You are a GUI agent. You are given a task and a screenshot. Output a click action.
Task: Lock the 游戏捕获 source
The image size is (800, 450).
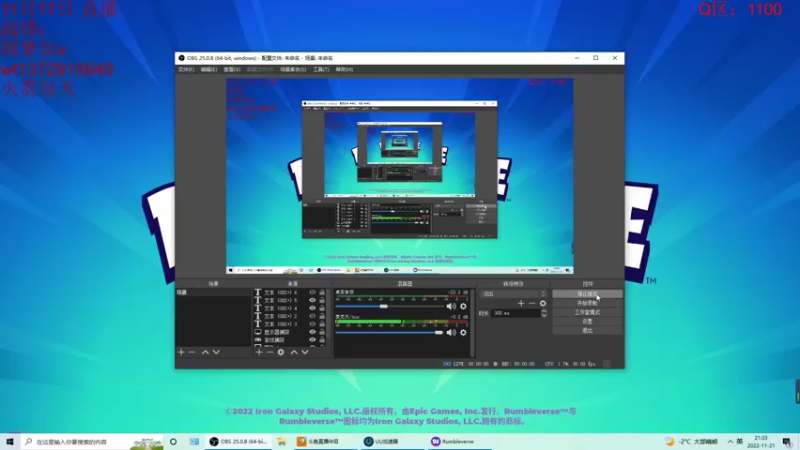point(322,340)
